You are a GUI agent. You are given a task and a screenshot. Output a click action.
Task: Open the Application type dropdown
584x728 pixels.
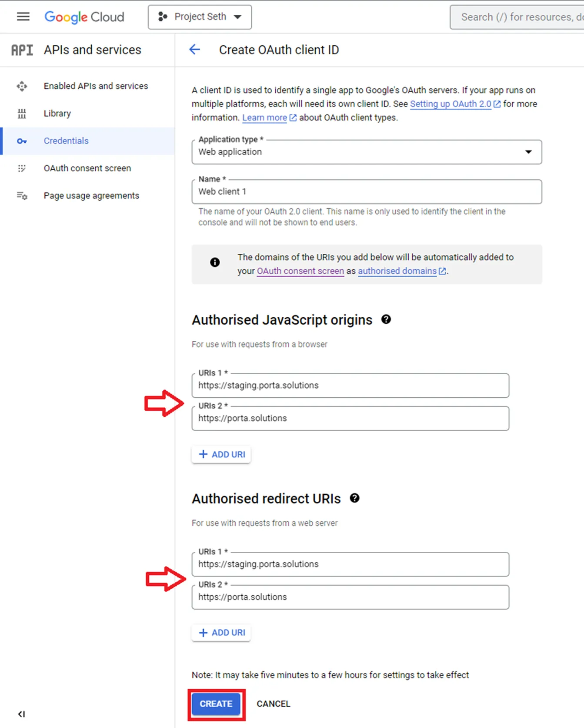[528, 152]
